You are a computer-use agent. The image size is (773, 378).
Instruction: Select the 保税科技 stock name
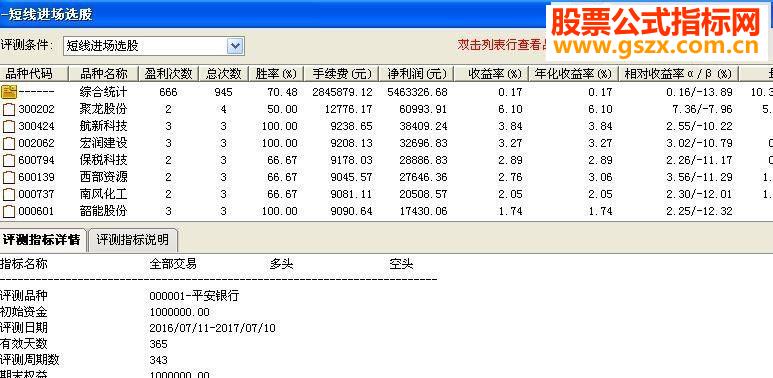[104, 160]
